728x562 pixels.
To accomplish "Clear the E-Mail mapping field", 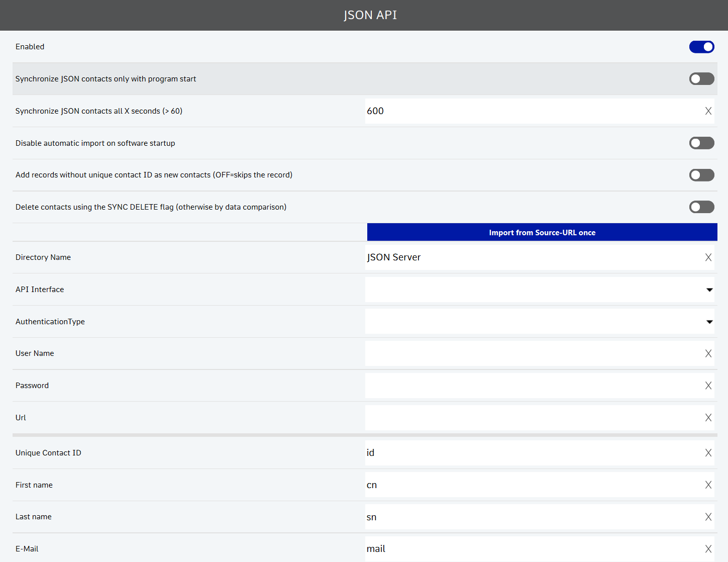I will point(708,549).
